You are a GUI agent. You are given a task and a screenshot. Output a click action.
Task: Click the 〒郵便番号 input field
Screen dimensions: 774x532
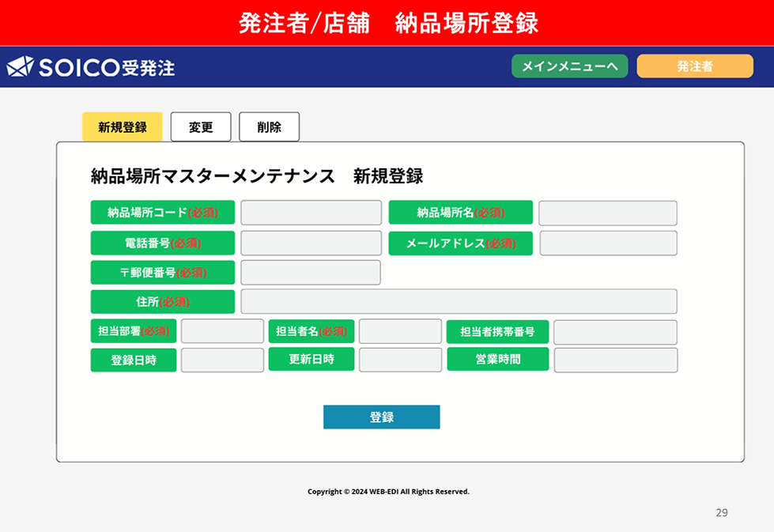coord(311,272)
